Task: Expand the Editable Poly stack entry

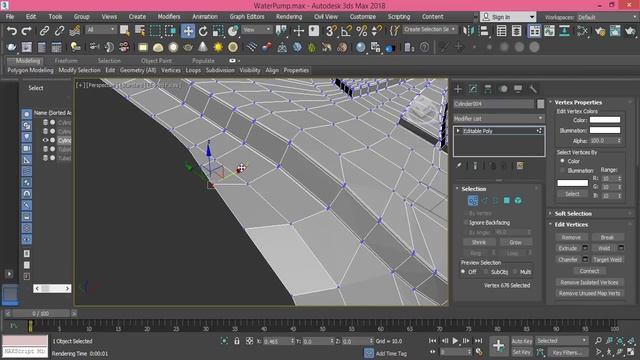Action: 458,131
